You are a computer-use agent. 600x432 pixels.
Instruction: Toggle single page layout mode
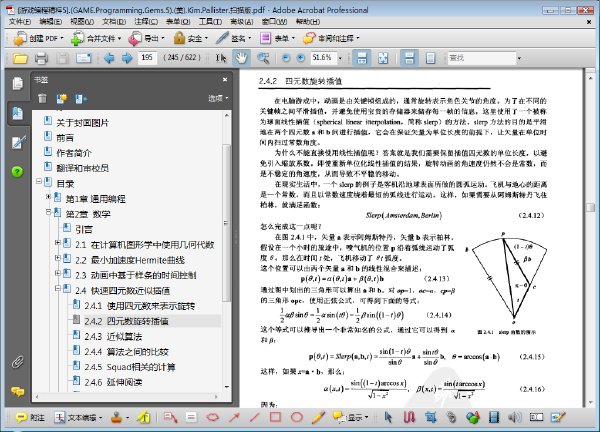(430, 58)
